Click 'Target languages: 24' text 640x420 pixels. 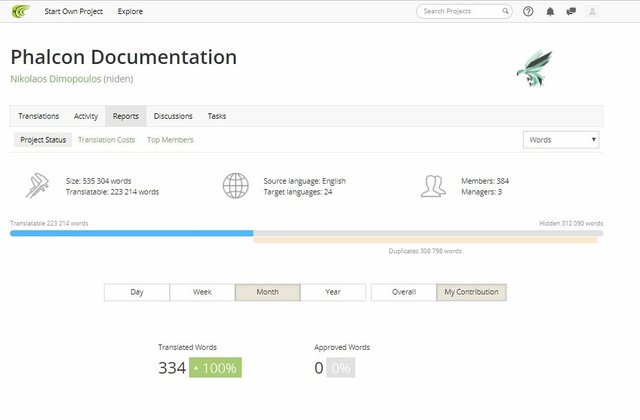pyautogui.click(x=298, y=192)
